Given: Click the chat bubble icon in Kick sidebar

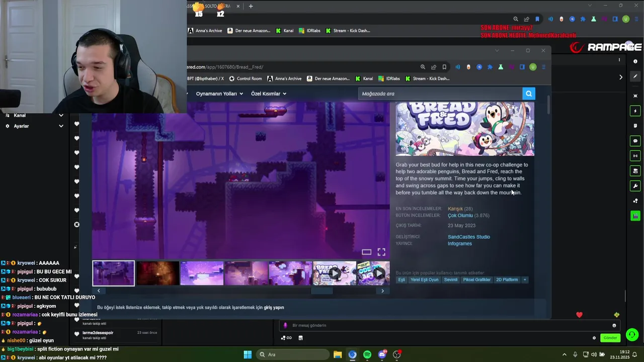Looking at the screenshot, I should click(635, 141).
